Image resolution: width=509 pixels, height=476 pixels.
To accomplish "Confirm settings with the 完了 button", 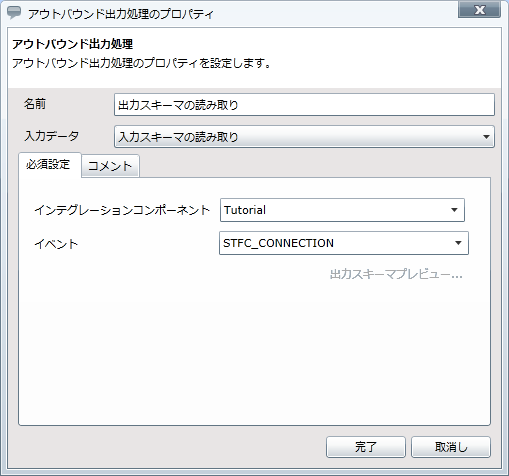I will coord(366,447).
